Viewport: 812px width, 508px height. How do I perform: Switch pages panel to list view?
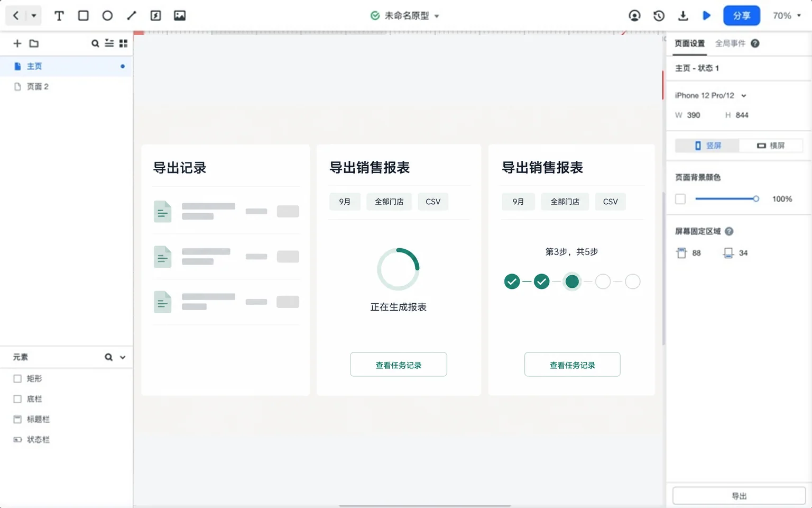pyautogui.click(x=109, y=43)
